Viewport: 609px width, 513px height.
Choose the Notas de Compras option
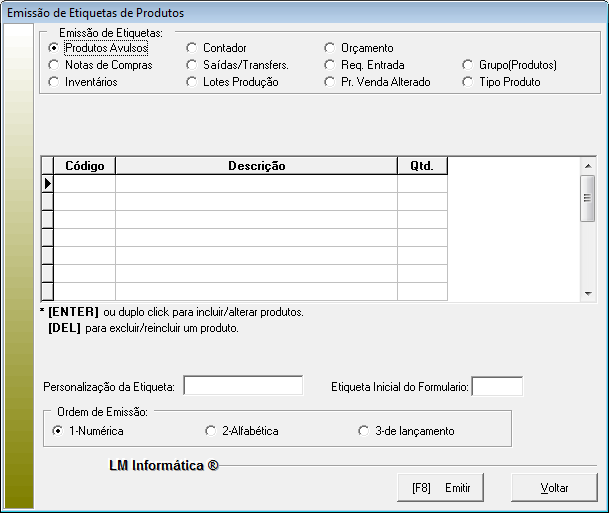54,65
